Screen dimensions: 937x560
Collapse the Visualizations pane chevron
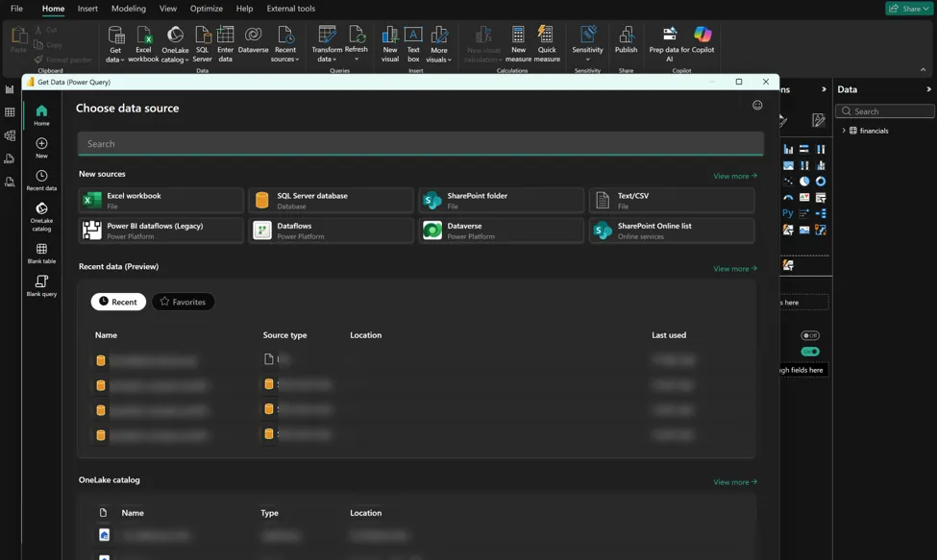point(824,89)
